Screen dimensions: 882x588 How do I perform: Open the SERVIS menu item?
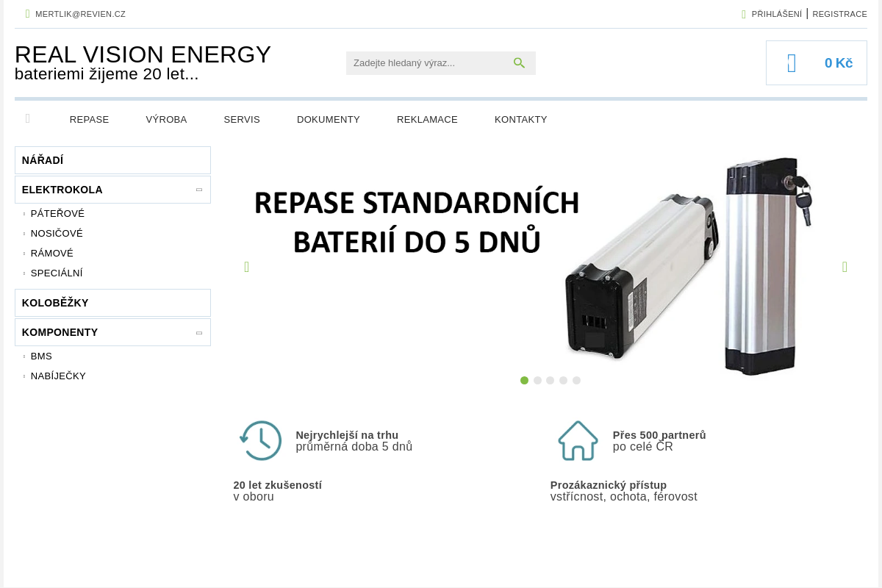[x=242, y=119]
